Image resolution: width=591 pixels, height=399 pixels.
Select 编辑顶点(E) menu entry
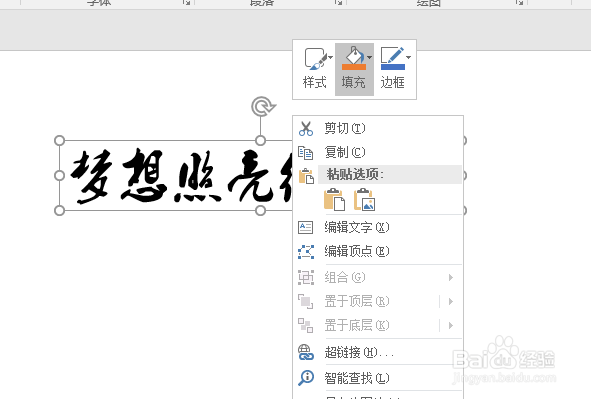click(x=378, y=251)
